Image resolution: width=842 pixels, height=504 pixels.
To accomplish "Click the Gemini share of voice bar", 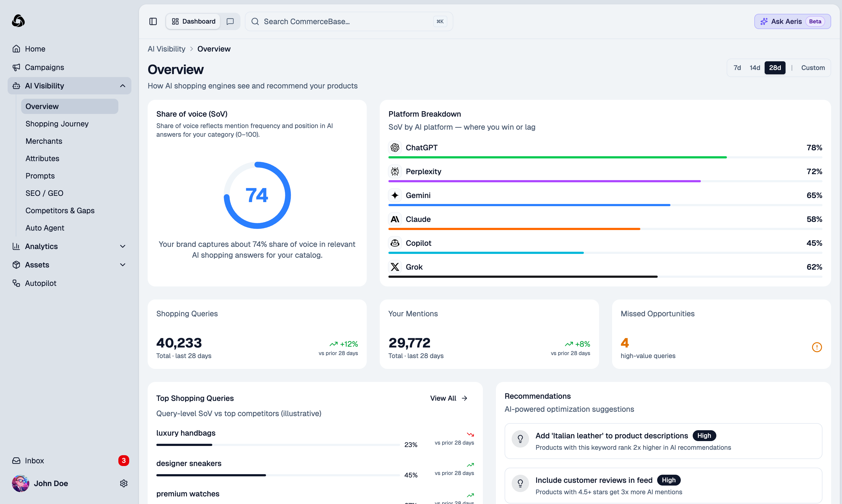I will point(530,205).
